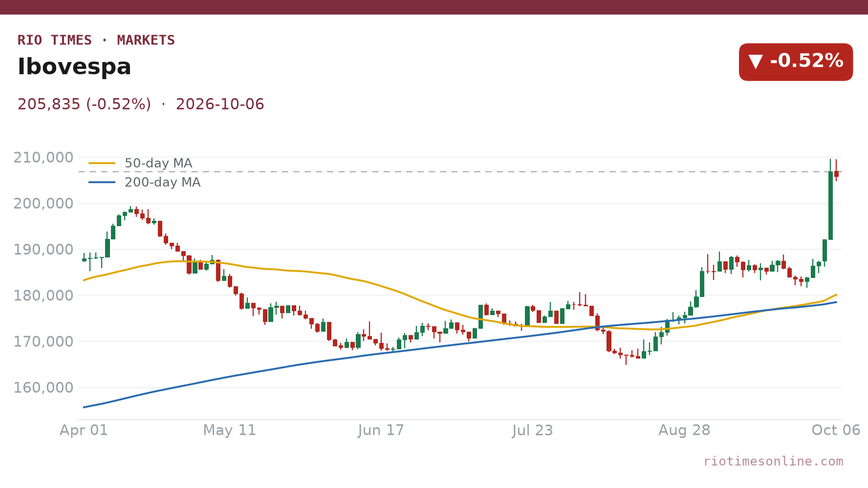This screenshot has height=488, width=868.
Task: Click the Oct 06 x-axis label
Action: pyautogui.click(x=836, y=430)
